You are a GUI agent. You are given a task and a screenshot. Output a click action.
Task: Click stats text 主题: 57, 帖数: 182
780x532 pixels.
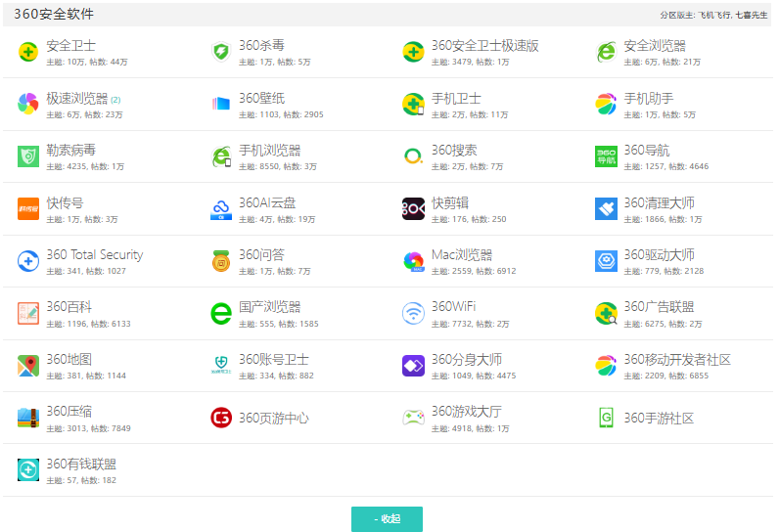[x=81, y=480]
